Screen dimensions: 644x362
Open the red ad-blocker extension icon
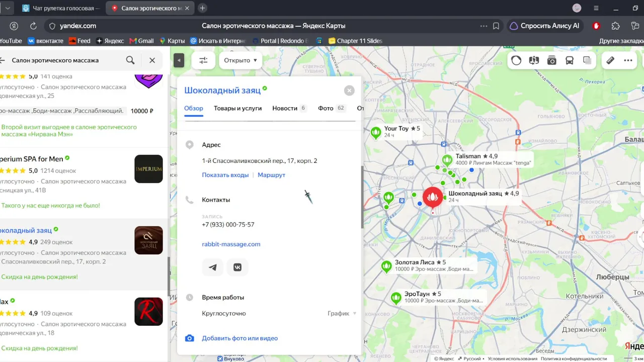596,26
